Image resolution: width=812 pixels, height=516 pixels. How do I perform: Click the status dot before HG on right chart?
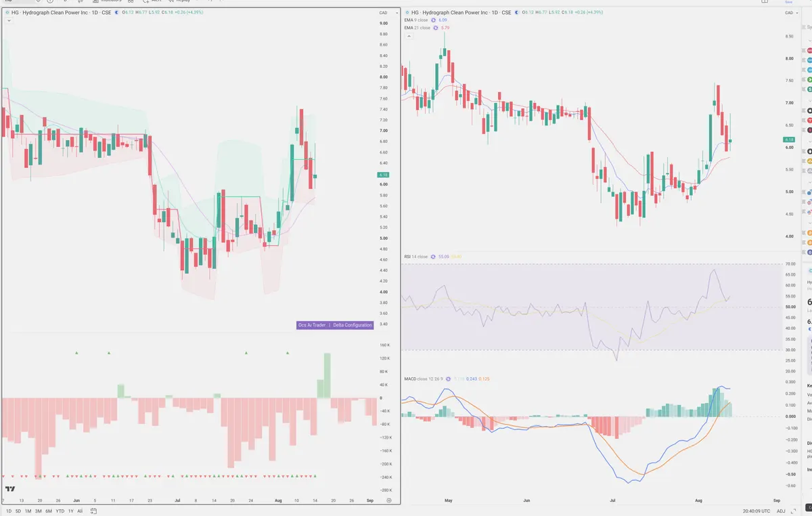(x=407, y=12)
